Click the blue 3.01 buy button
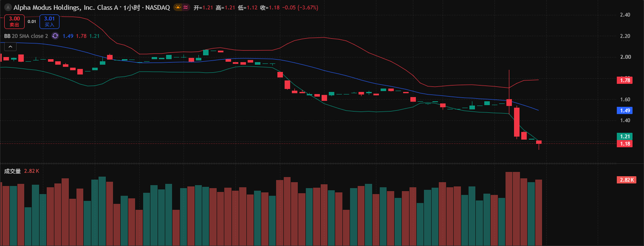The width and height of the screenshot is (644, 246). [x=49, y=21]
